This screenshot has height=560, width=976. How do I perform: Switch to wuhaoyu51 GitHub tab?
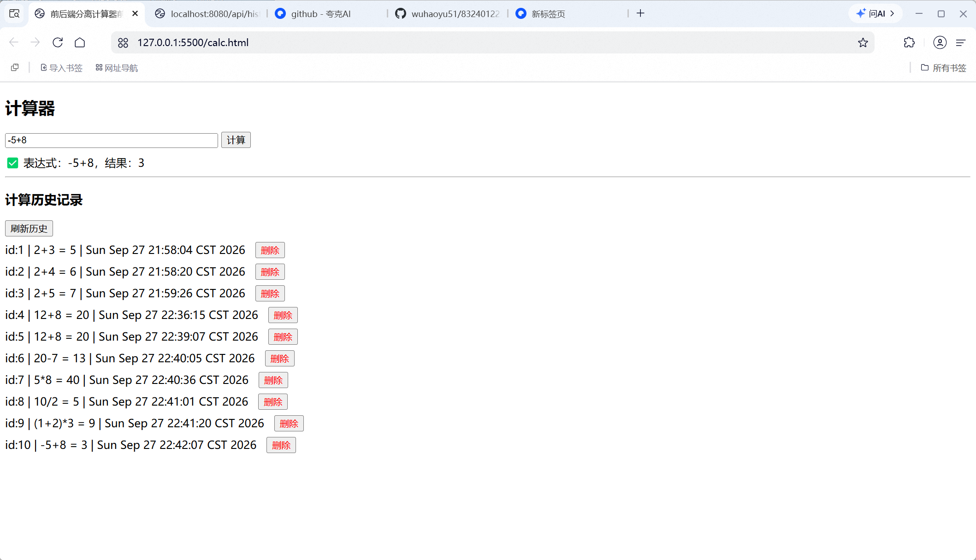[448, 14]
